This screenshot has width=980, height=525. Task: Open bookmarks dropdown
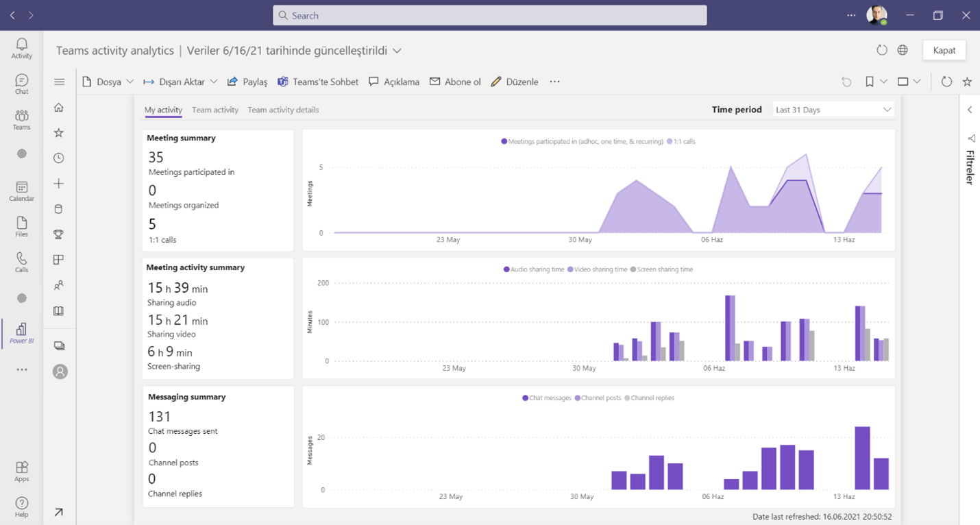[x=876, y=82]
